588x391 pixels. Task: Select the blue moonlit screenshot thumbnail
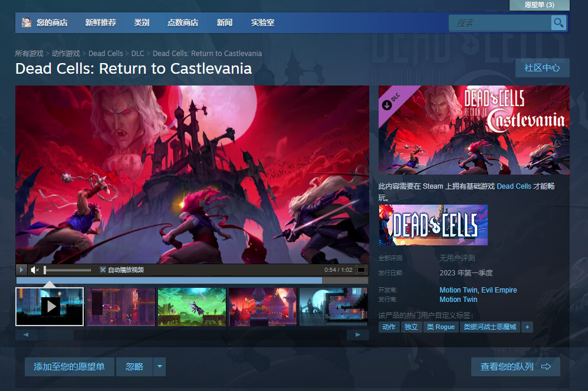[x=333, y=307]
